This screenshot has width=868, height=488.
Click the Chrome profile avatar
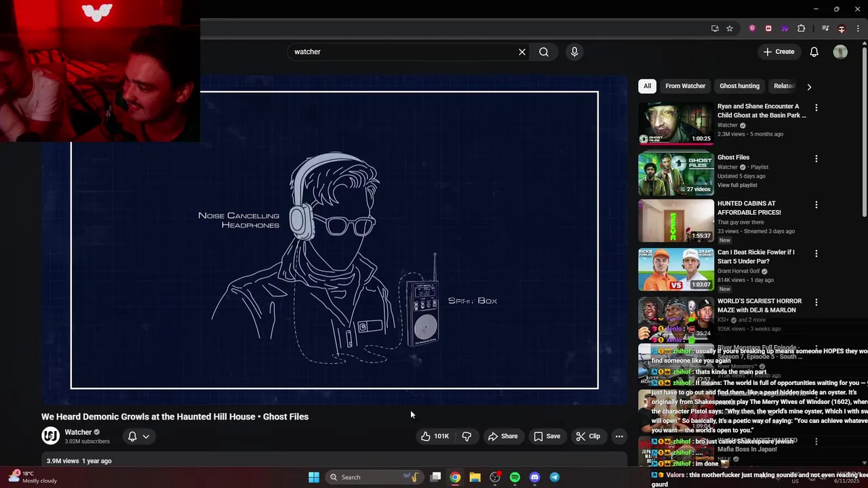(842, 28)
